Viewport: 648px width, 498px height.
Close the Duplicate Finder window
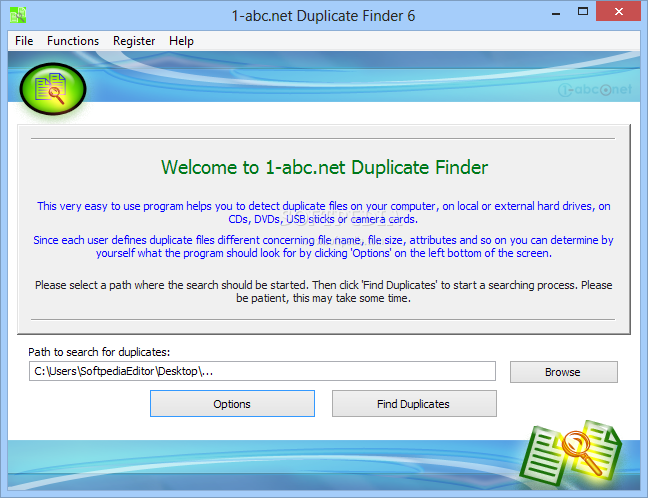point(618,12)
